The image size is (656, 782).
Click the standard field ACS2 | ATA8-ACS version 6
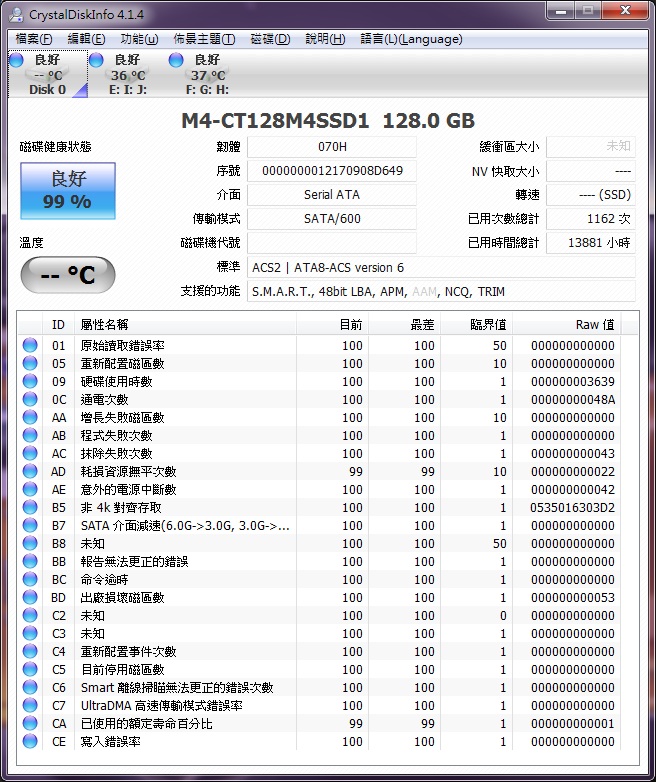[x=441, y=267]
